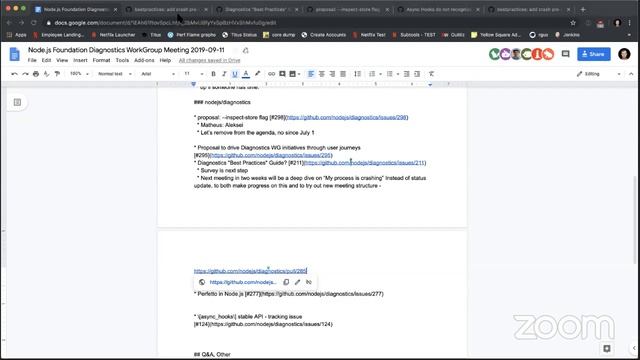Open the Help menu
The height and width of the screenshot is (360, 640).
(165, 60)
